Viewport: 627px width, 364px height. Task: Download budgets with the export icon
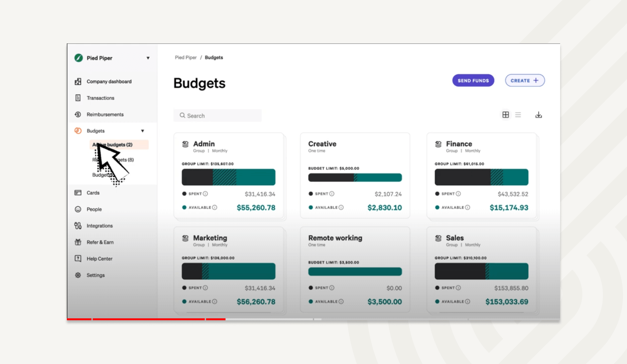[538, 115]
